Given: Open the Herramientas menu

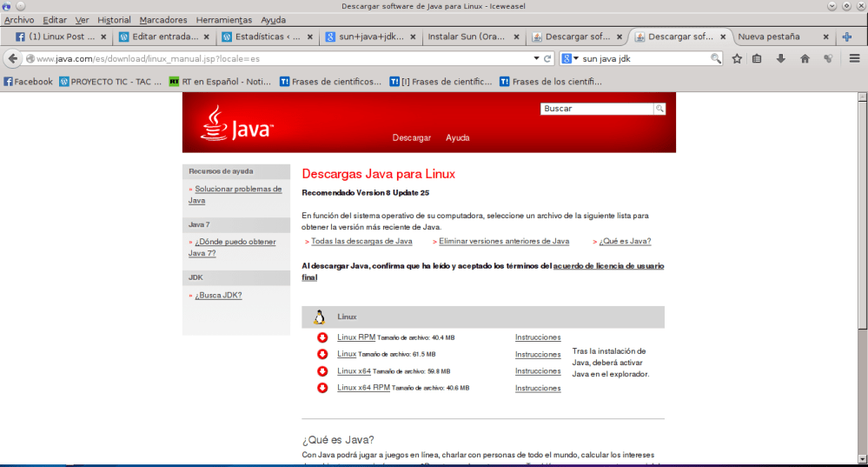Looking at the screenshot, I should (x=223, y=20).
